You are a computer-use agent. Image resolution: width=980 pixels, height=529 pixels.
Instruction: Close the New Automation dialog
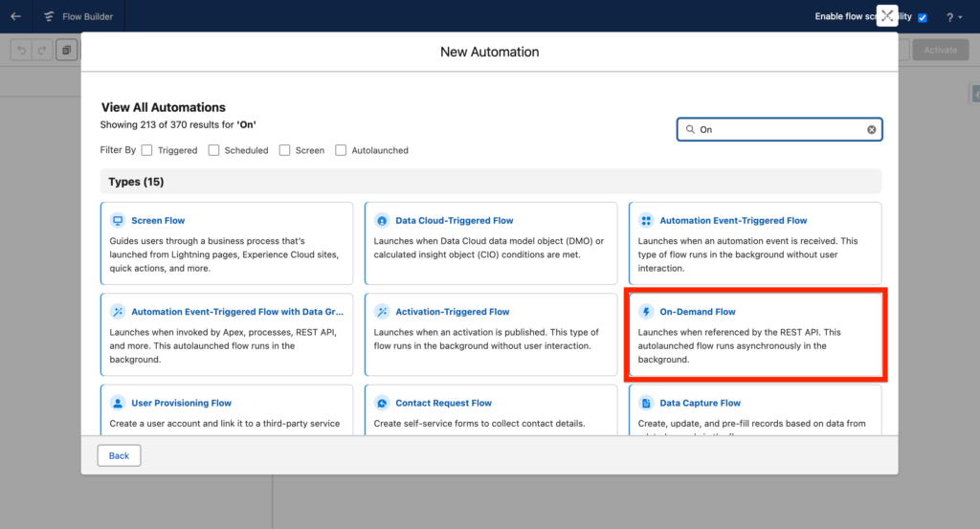tap(886, 15)
